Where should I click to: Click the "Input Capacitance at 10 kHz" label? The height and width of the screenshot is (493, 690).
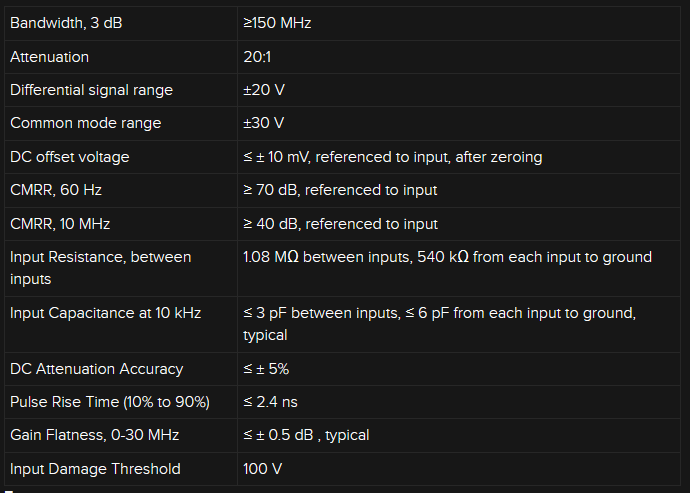click(105, 313)
